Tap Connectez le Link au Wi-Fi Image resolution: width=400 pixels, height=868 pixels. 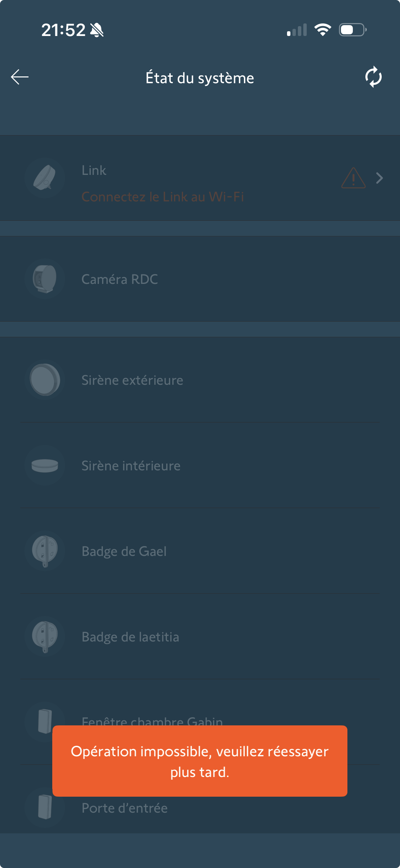[163, 197]
